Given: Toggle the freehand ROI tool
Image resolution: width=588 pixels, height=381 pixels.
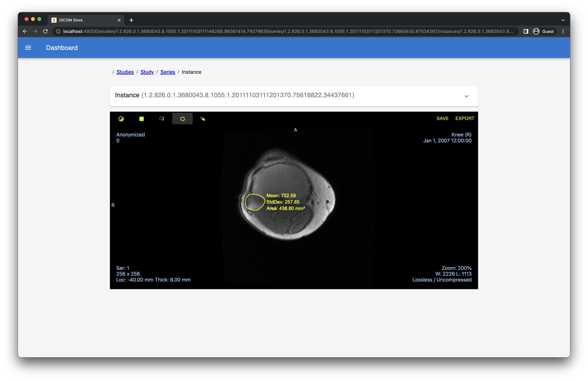Looking at the screenshot, I should [182, 119].
